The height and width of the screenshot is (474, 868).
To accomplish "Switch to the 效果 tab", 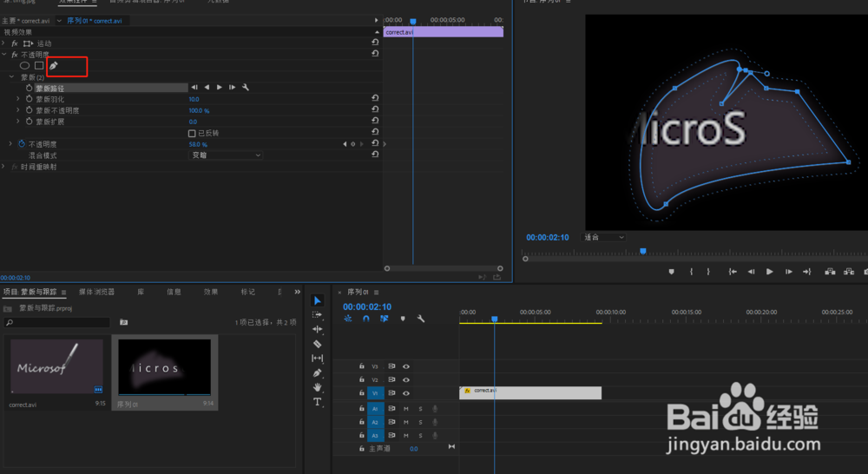I will 210,292.
